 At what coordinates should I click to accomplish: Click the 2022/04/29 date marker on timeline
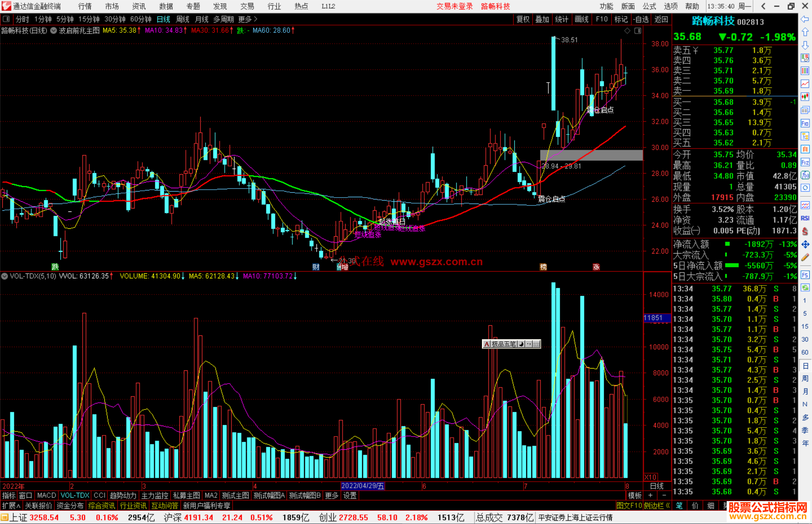click(362, 486)
